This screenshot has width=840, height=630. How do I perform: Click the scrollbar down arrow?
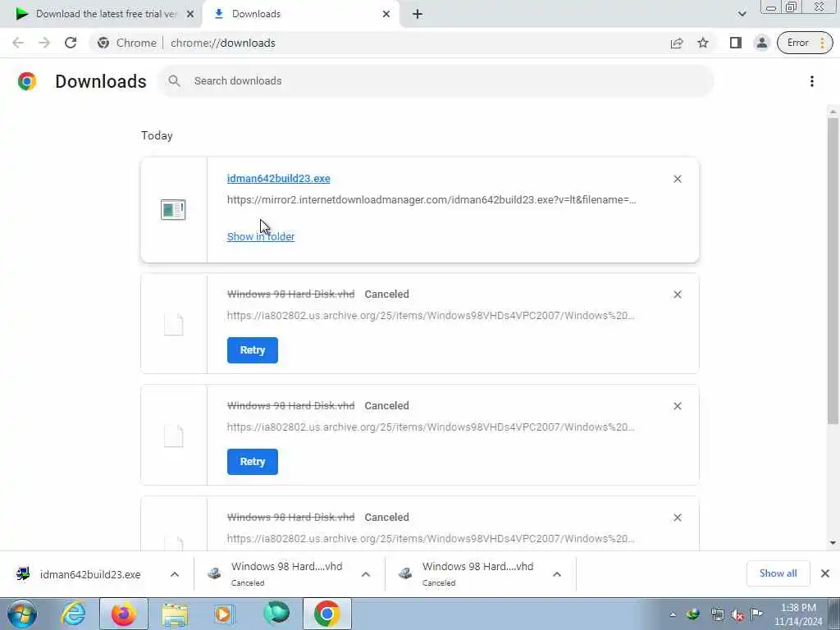point(833,543)
